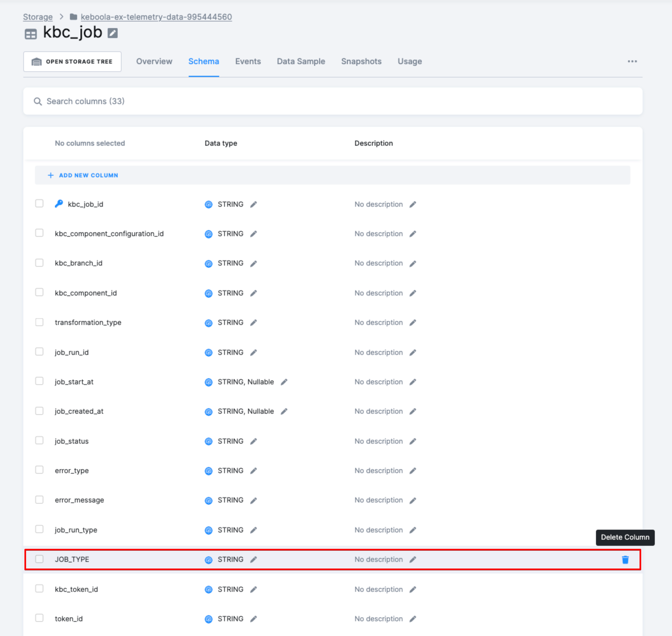Switch to the Data Sample tab

click(301, 61)
